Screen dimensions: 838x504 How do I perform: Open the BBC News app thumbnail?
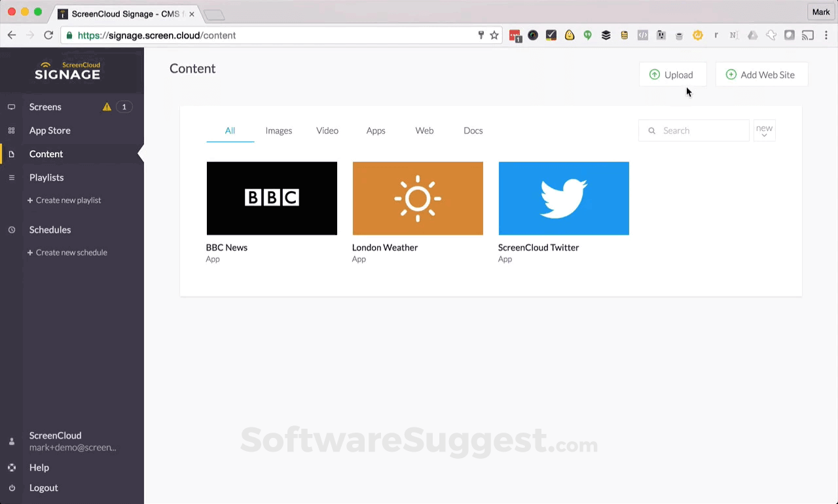pos(272,198)
